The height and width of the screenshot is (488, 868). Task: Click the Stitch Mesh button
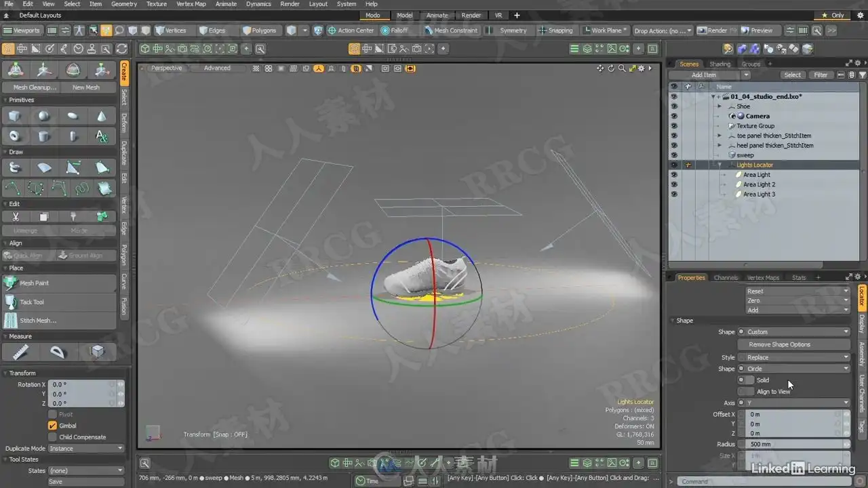pyautogui.click(x=60, y=321)
